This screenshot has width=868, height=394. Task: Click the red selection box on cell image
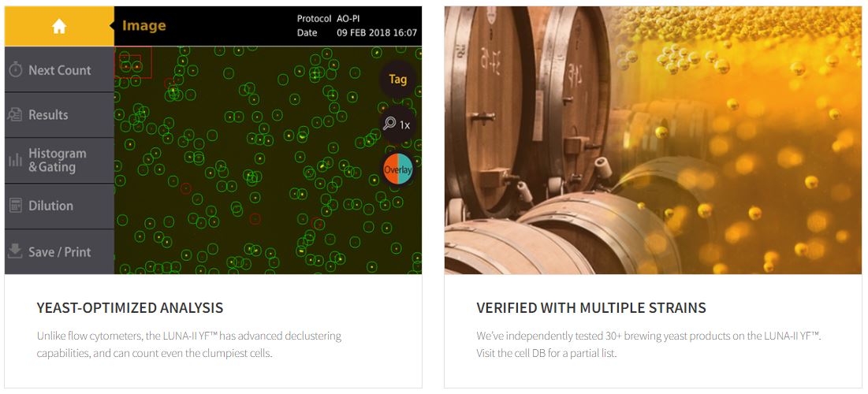pyautogui.click(x=133, y=63)
